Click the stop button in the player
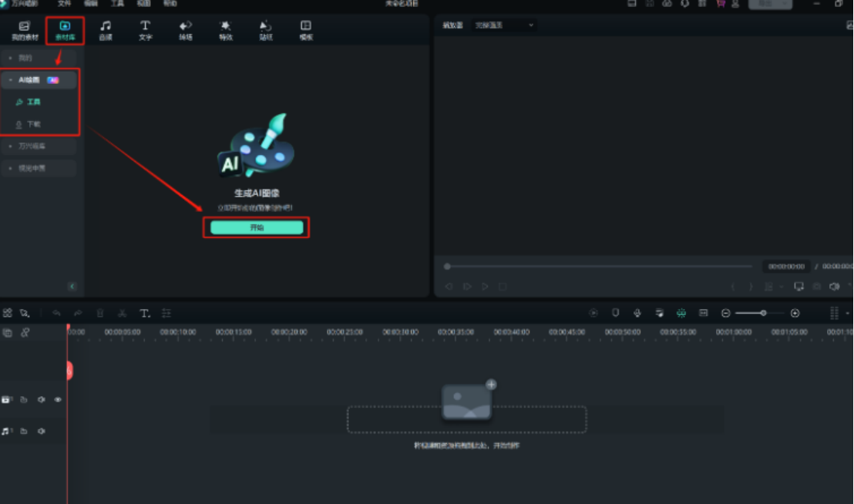The height and width of the screenshot is (504, 854). tap(503, 286)
